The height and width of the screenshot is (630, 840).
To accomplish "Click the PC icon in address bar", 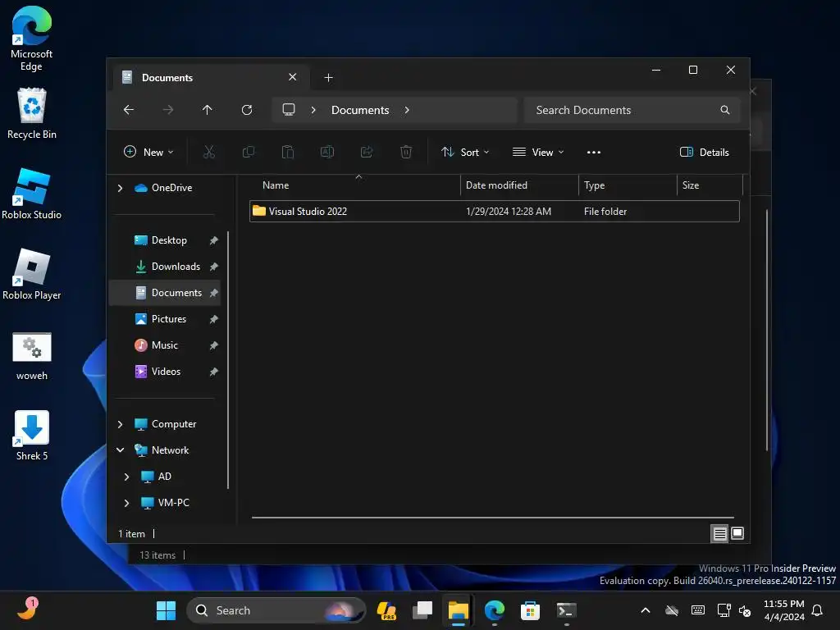I will (x=289, y=110).
